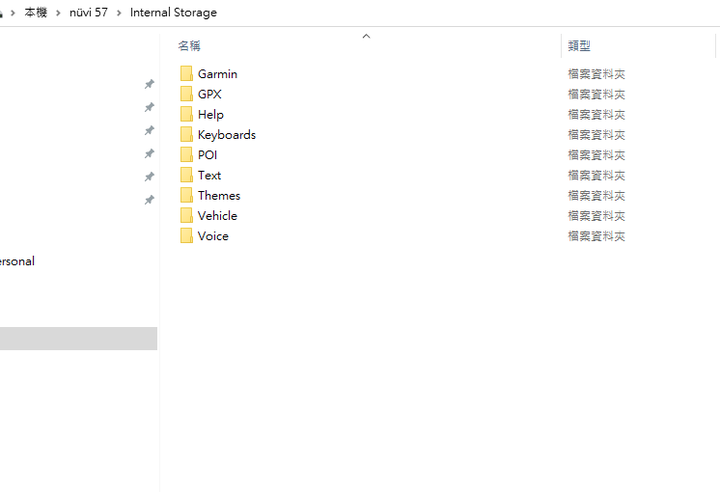Go to 本機 in the breadcrumb

(x=36, y=12)
